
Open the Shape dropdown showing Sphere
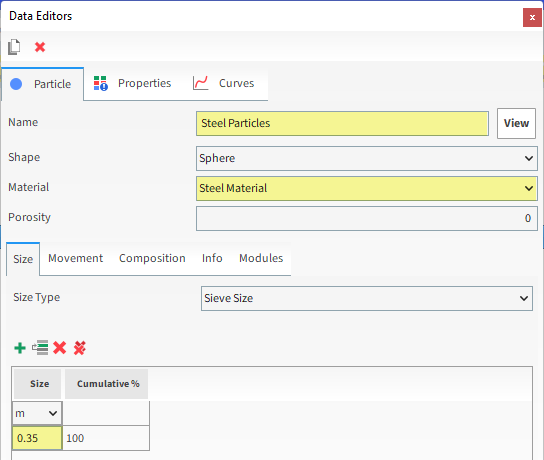pyautogui.click(x=367, y=158)
